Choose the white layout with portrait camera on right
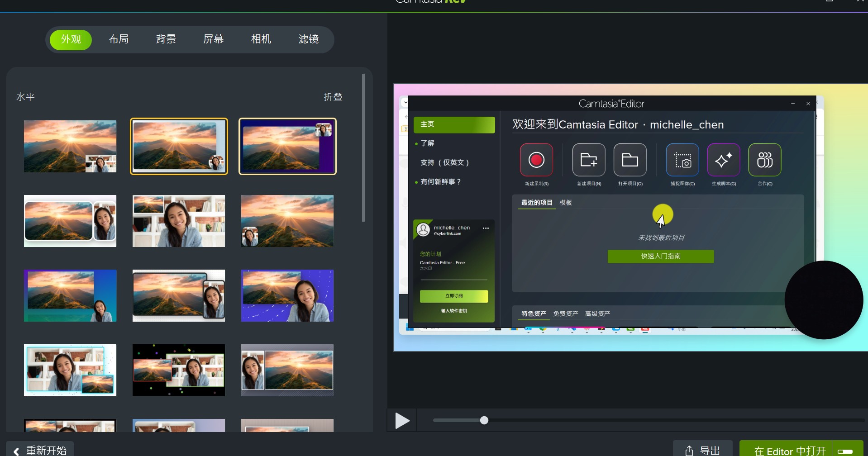The height and width of the screenshot is (456, 868). click(x=70, y=221)
